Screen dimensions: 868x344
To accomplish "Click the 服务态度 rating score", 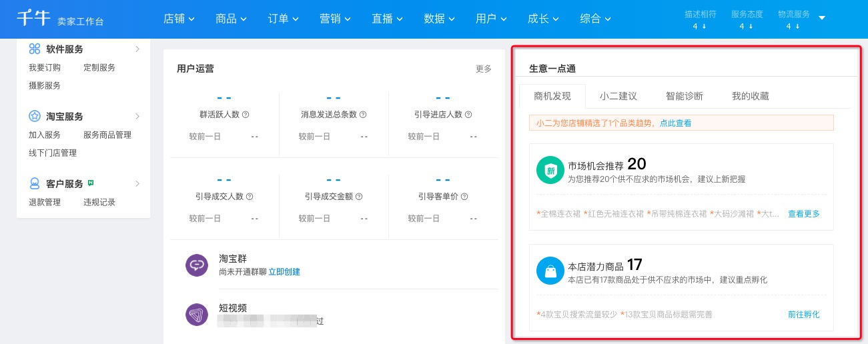I will tap(747, 27).
